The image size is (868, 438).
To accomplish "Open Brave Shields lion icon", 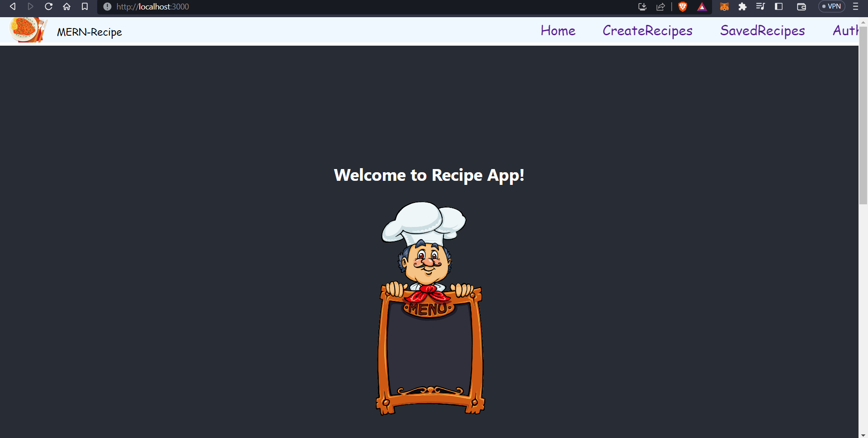I will [x=683, y=7].
